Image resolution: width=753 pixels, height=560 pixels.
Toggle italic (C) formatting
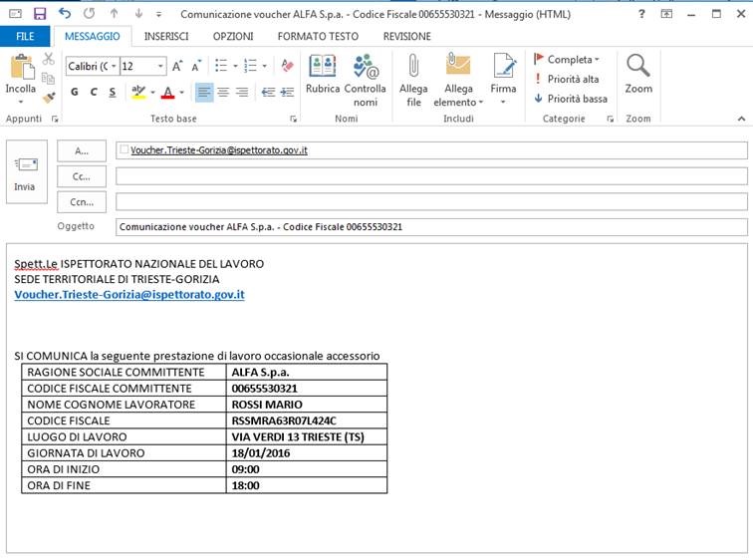coord(94,92)
